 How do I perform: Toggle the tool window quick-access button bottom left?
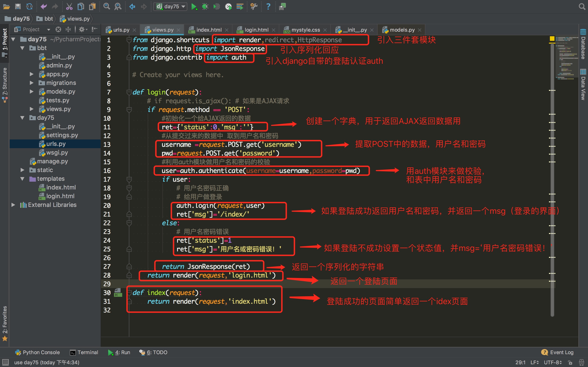5,362
